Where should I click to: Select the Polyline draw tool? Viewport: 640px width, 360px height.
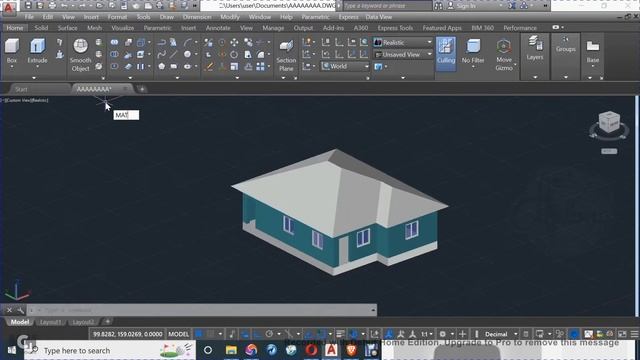(161, 42)
